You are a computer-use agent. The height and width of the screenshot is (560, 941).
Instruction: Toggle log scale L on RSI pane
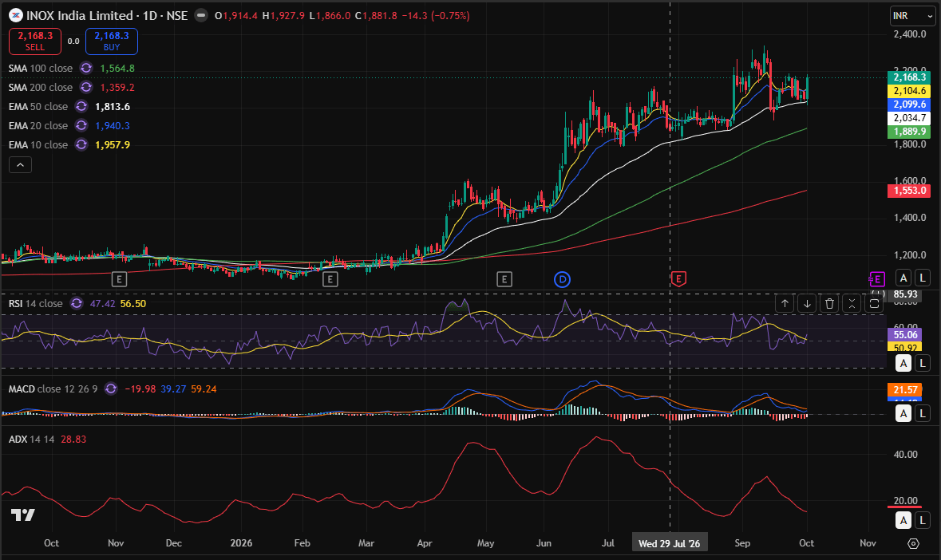tap(923, 363)
